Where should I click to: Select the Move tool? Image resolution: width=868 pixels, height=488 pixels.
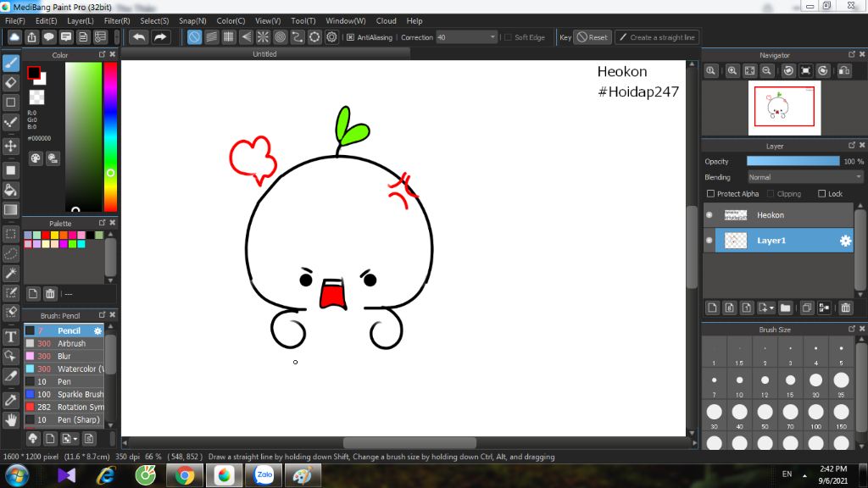pos(10,146)
